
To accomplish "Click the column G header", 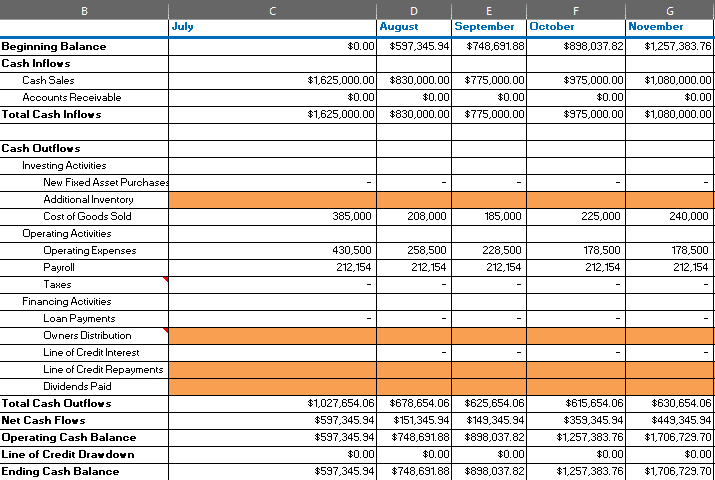I will click(670, 9).
